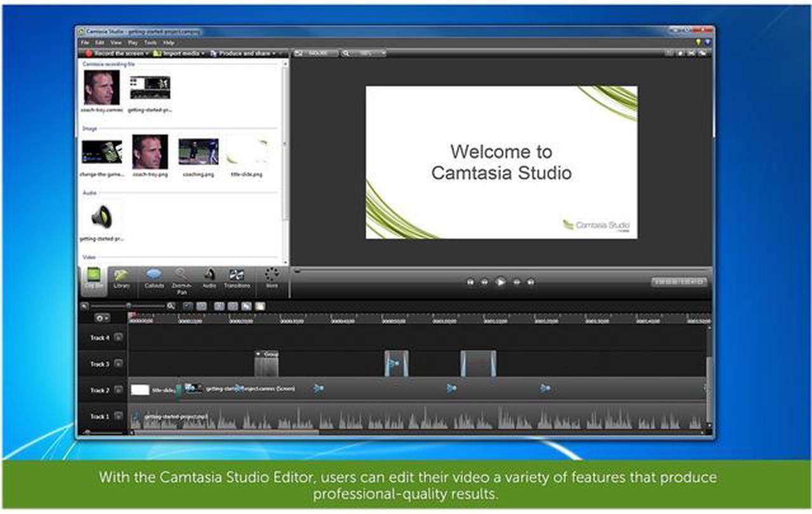Collapse the Group clip on Track 3
Screen dimensions: 812x514
(x=258, y=354)
